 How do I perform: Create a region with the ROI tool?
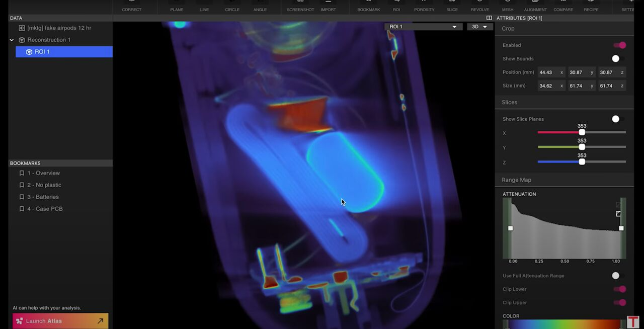[x=396, y=7]
